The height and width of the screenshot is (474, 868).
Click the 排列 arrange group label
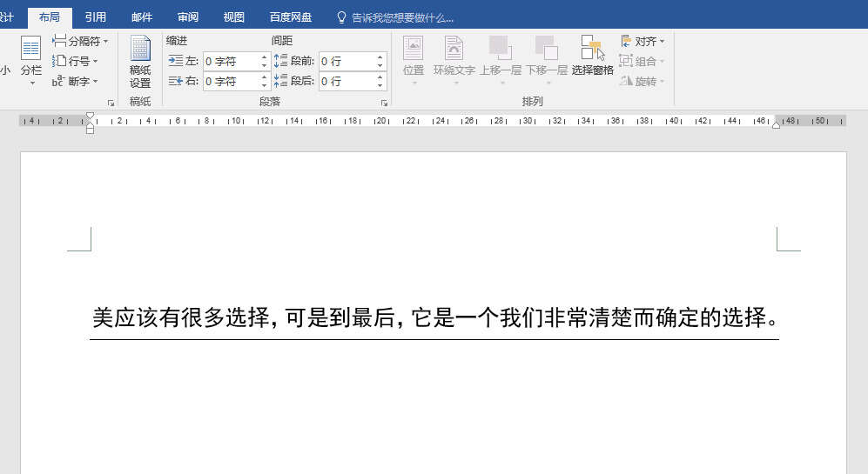532,102
